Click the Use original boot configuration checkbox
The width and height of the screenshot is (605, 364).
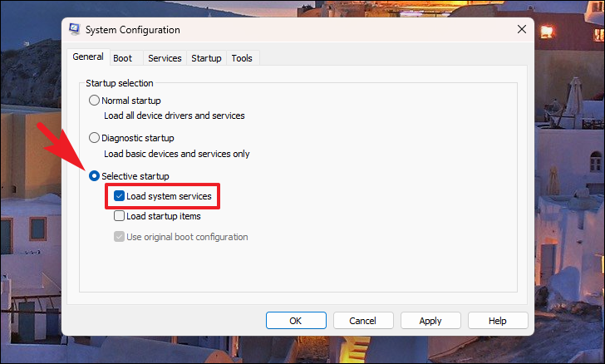coord(119,237)
